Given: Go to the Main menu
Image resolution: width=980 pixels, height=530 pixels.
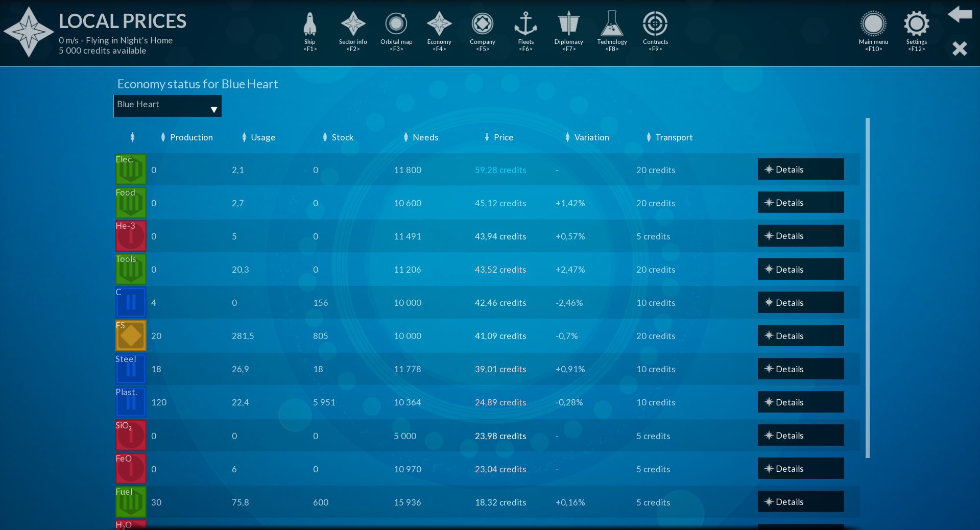Looking at the screenshot, I should point(873,31).
